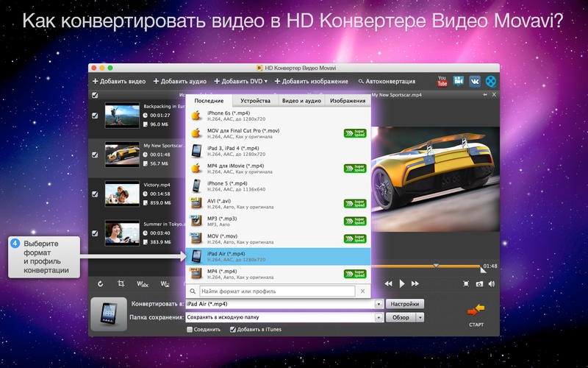588x368 pixels.
Task: Choose the MP4 (*.mp4) preset
Action: click(279, 274)
